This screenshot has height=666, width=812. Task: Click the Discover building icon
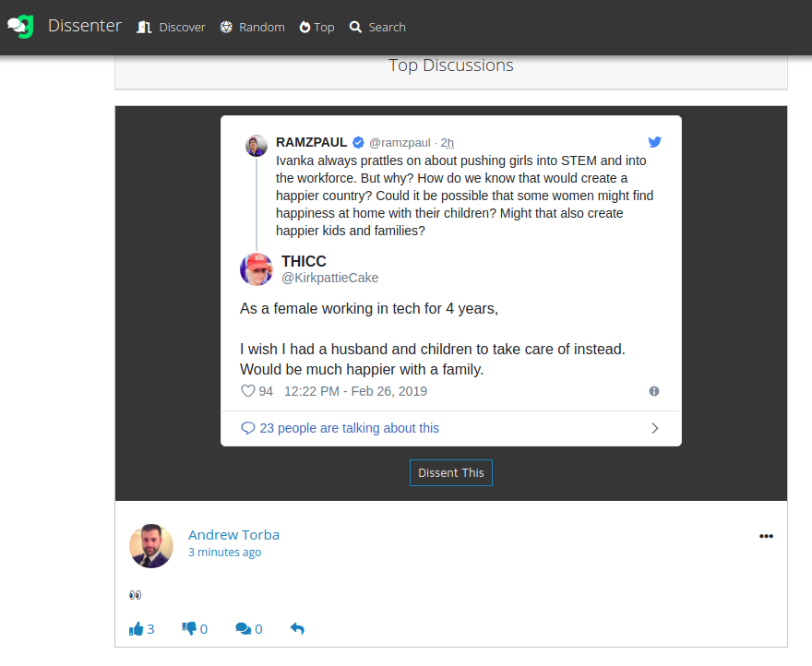(x=144, y=28)
